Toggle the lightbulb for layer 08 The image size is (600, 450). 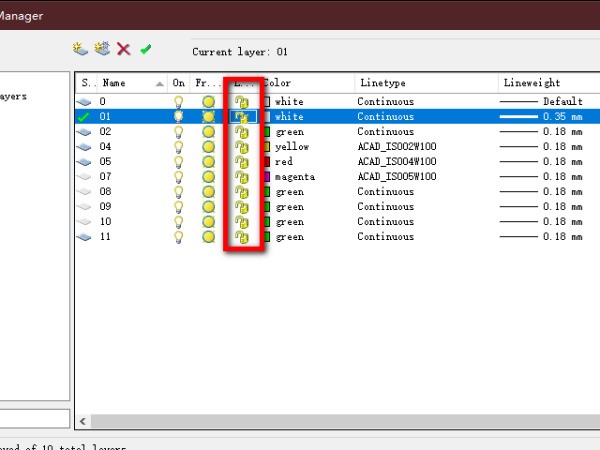[x=179, y=192]
